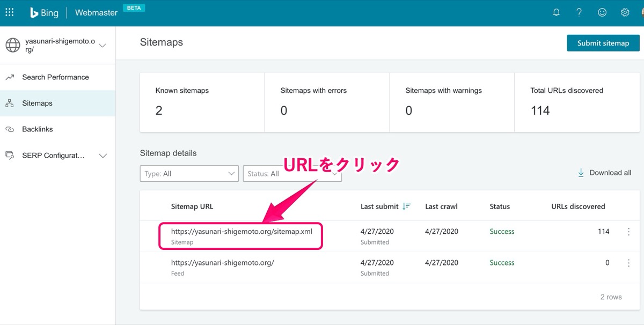
Task: Open more options for the Feed row
Action: (628, 263)
